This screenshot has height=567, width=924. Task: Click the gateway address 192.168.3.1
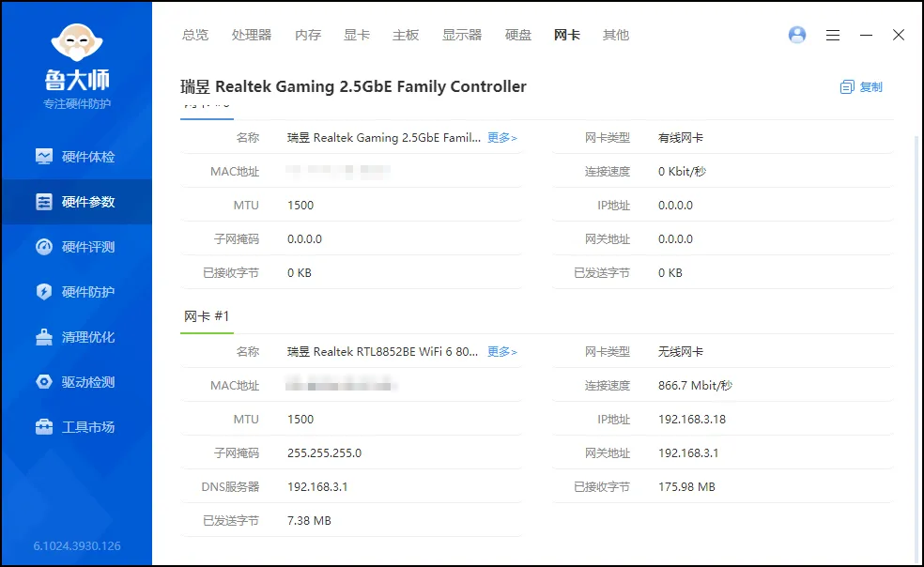(688, 452)
